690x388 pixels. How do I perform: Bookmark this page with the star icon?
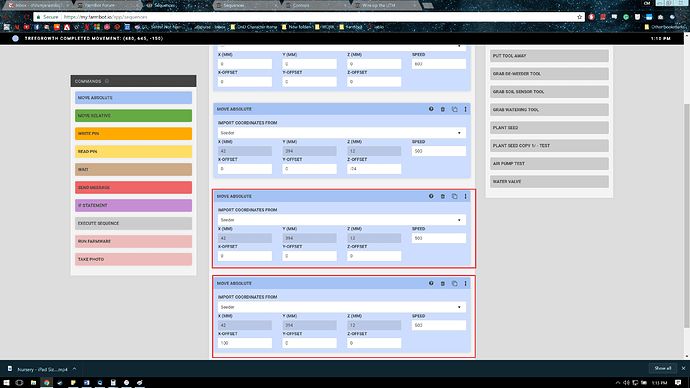tap(580, 17)
